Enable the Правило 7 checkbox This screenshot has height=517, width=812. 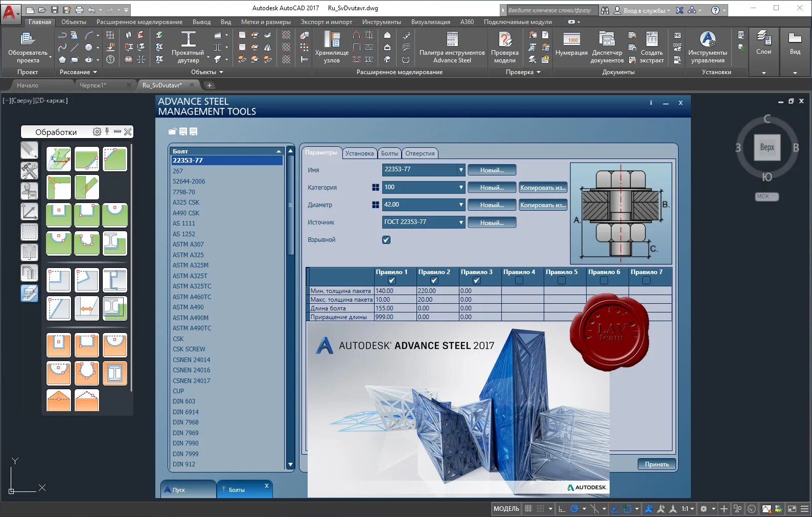(646, 280)
